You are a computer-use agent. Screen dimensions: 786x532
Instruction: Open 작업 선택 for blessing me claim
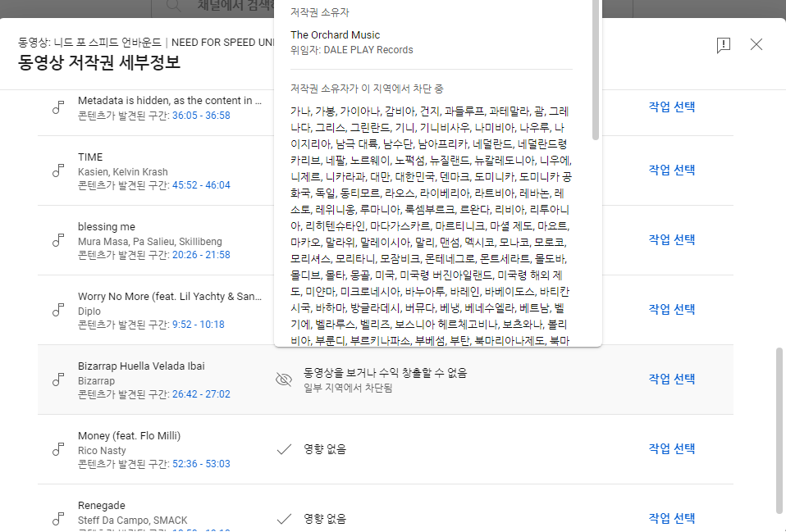671,239
